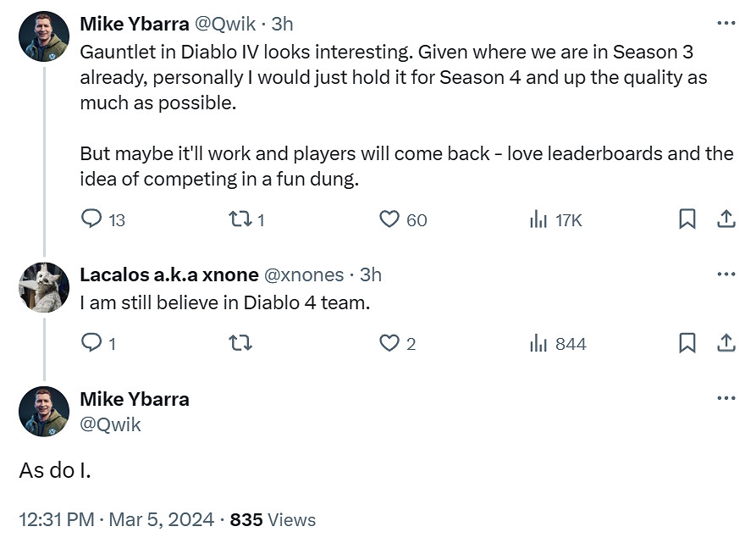
Task: Bookmark Lacalos a.k.a xnone's reply
Action: (x=687, y=343)
